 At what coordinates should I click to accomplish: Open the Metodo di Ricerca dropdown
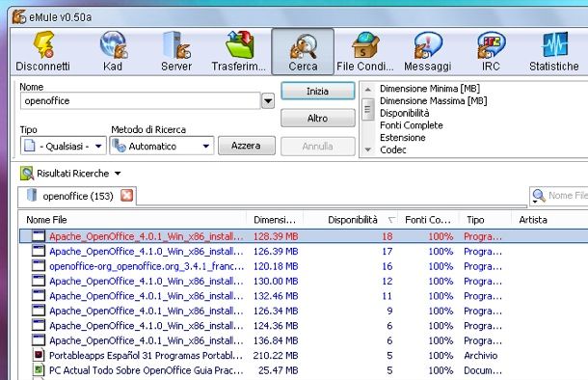162,146
